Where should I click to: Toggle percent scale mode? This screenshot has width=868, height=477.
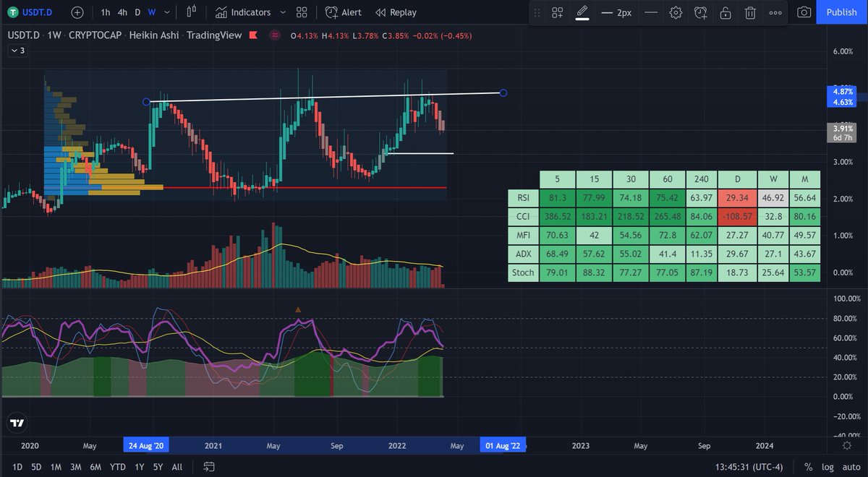click(808, 467)
